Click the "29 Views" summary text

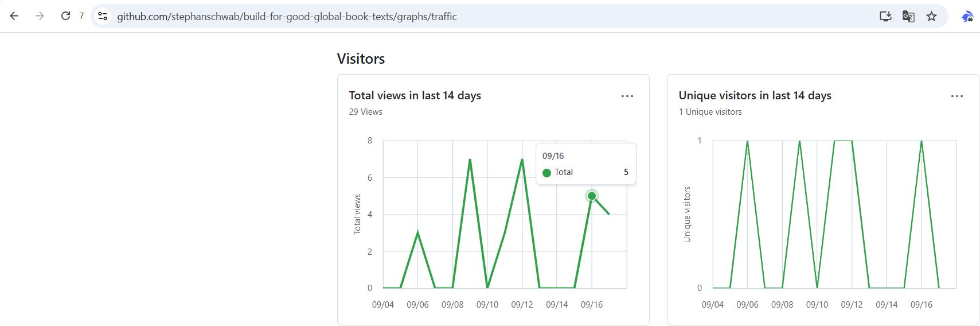tap(365, 112)
